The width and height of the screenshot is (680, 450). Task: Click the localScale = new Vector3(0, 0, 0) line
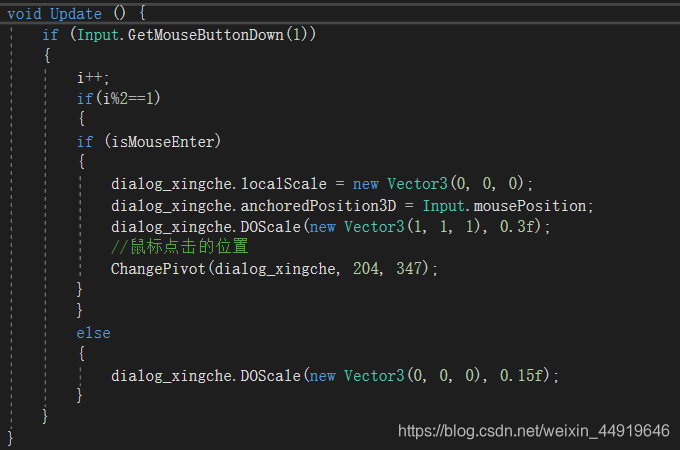pyautogui.click(x=322, y=184)
